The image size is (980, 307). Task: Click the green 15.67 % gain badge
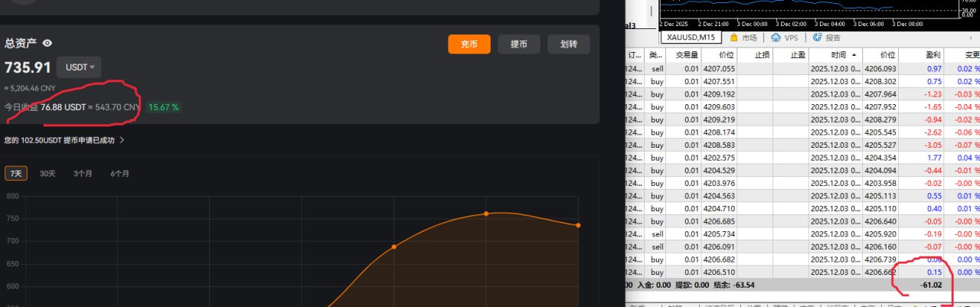point(163,107)
